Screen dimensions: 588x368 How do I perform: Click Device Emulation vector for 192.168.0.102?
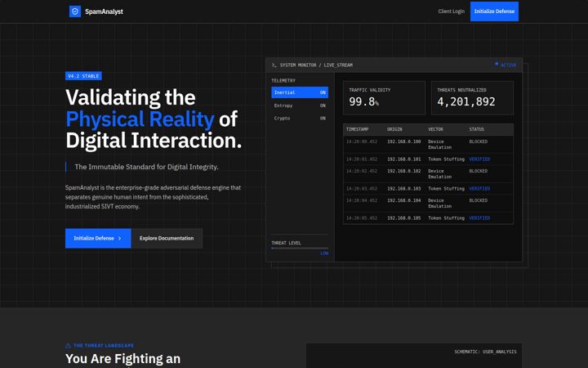click(x=440, y=174)
